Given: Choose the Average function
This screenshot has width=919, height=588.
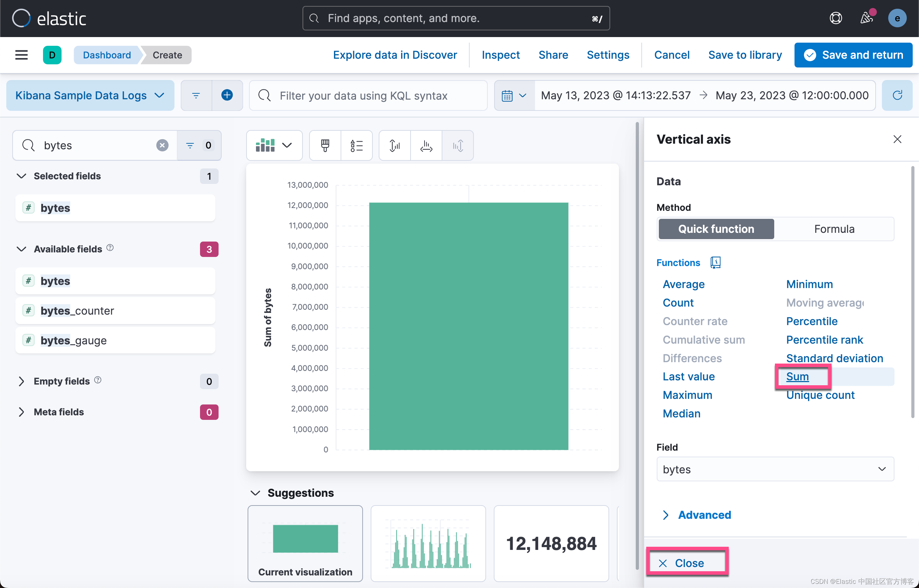Looking at the screenshot, I should tap(683, 284).
